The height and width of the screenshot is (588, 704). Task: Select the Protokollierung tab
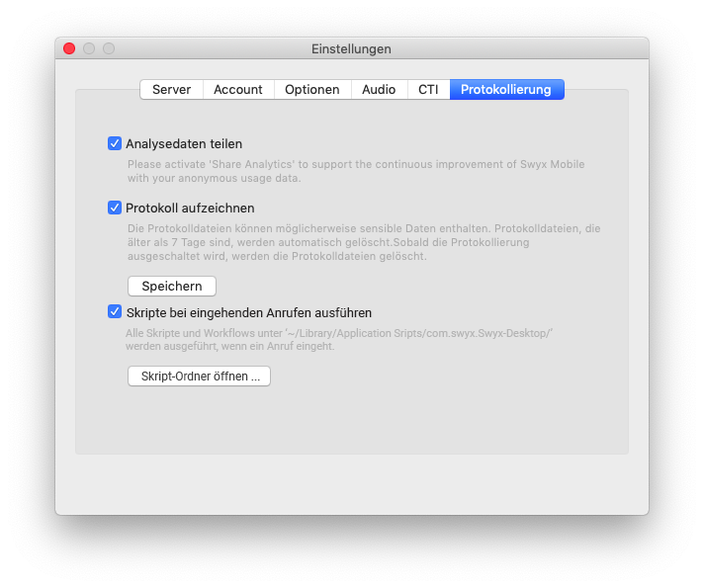(x=506, y=90)
